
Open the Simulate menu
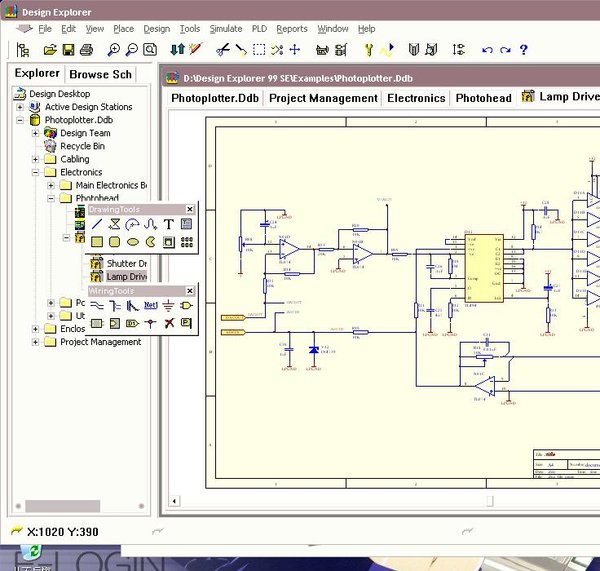coord(226,29)
